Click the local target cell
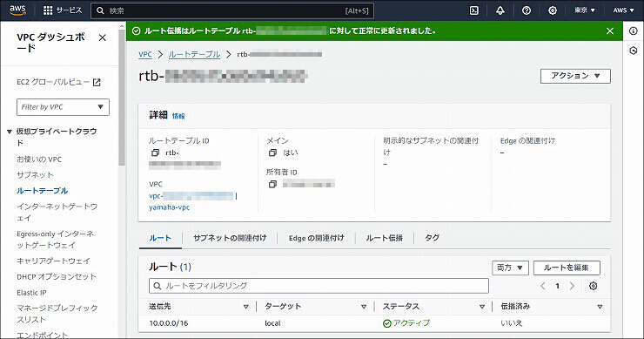Viewport: 644px width, 339px height. [x=272, y=323]
